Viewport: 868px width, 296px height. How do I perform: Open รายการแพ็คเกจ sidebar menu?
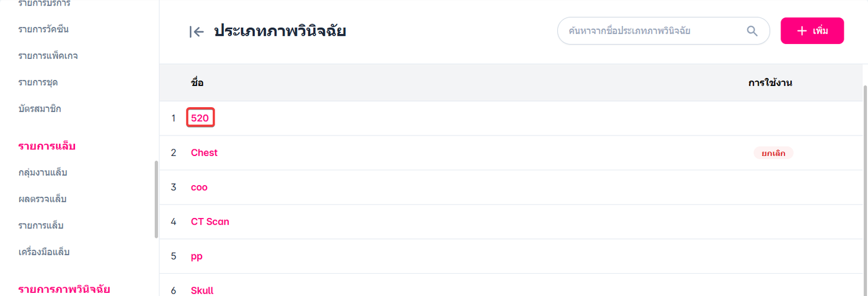pos(48,56)
